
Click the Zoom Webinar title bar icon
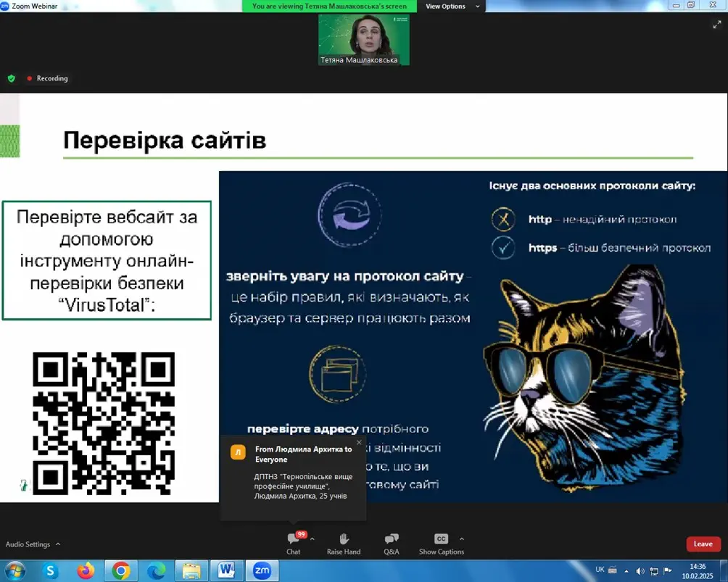click(x=4, y=6)
